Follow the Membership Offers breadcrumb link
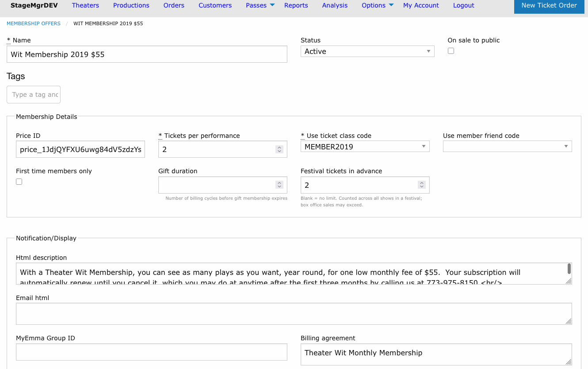 (34, 23)
